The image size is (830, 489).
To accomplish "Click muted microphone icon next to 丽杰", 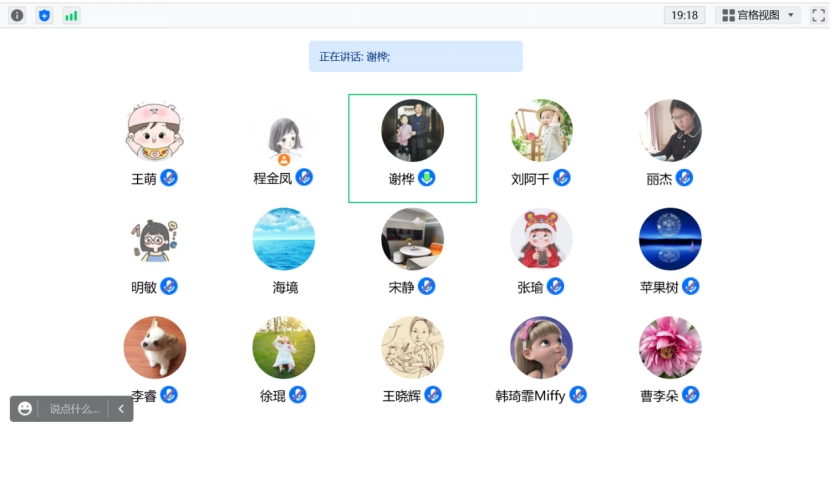I will click(x=684, y=178).
